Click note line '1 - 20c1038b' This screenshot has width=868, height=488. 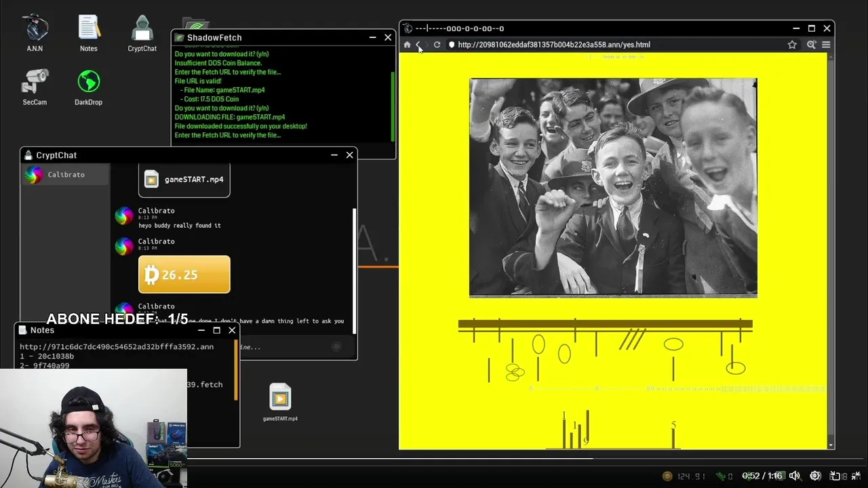click(47, 356)
